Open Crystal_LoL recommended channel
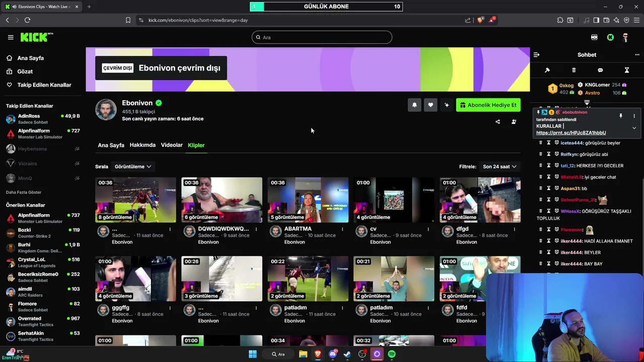Viewport: 644px width, 362px height. click(x=43, y=262)
